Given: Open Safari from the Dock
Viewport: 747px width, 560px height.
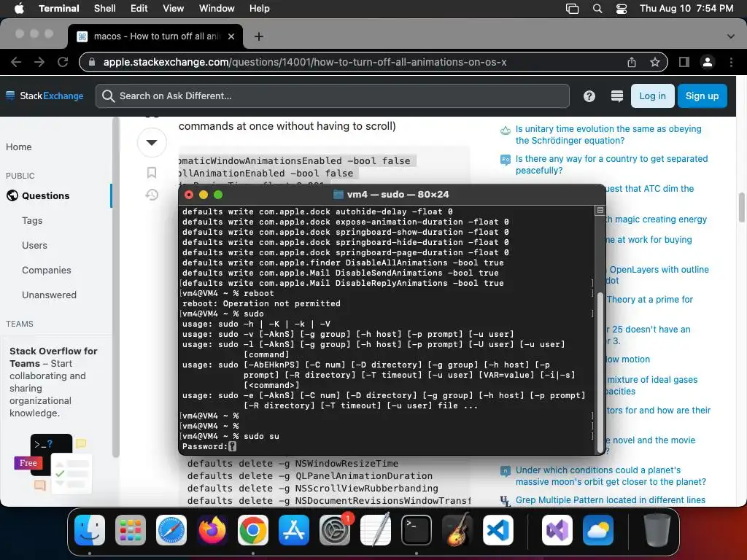Looking at the screenshot, I should (x=171, y=530).
